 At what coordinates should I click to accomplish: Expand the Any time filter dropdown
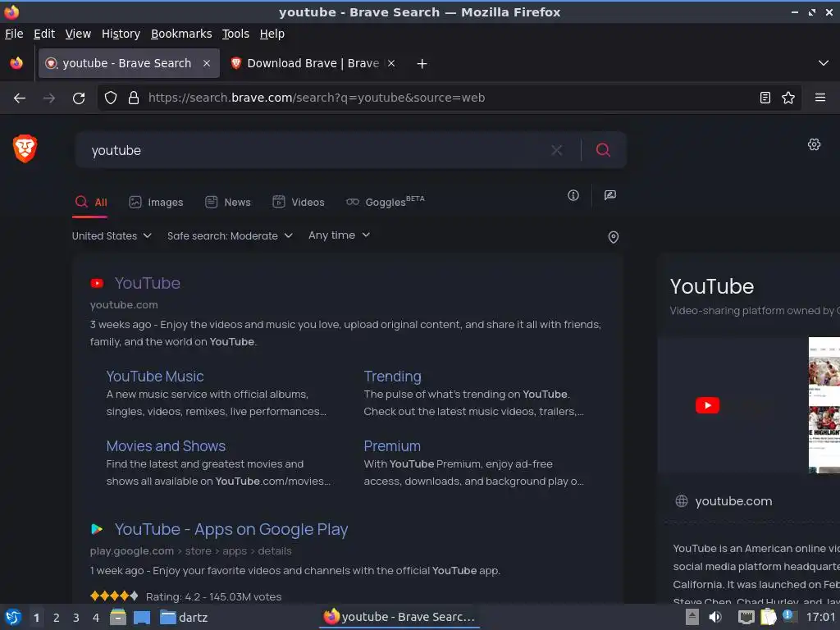(x=339, y=235)
